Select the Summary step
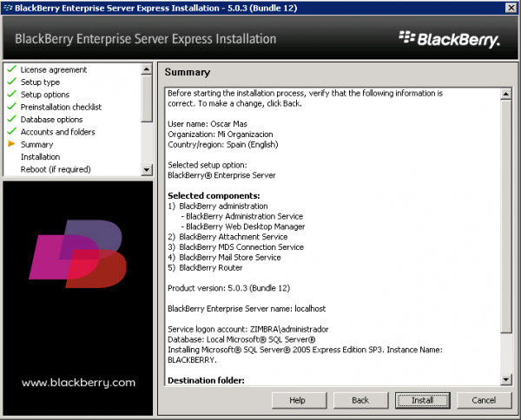Screen dimensions: 521x420 click(36, 144)
